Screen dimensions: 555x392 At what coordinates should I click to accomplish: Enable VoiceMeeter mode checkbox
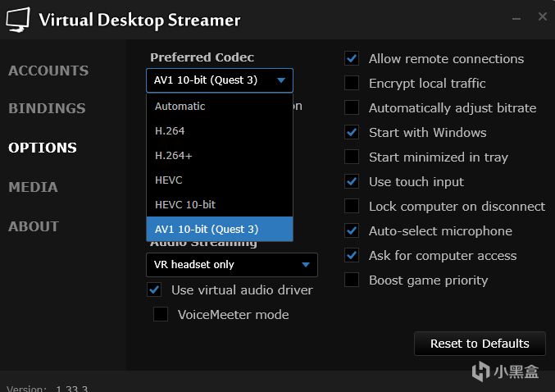point(161,315)
